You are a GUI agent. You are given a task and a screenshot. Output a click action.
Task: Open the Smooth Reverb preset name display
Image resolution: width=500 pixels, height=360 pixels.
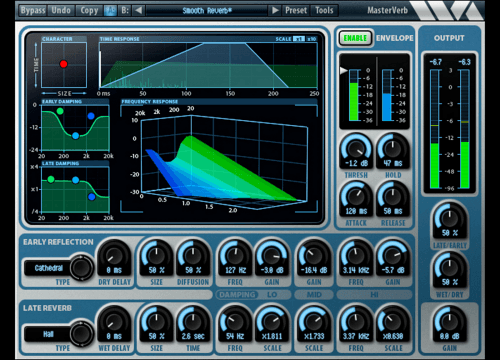point(207,11)
